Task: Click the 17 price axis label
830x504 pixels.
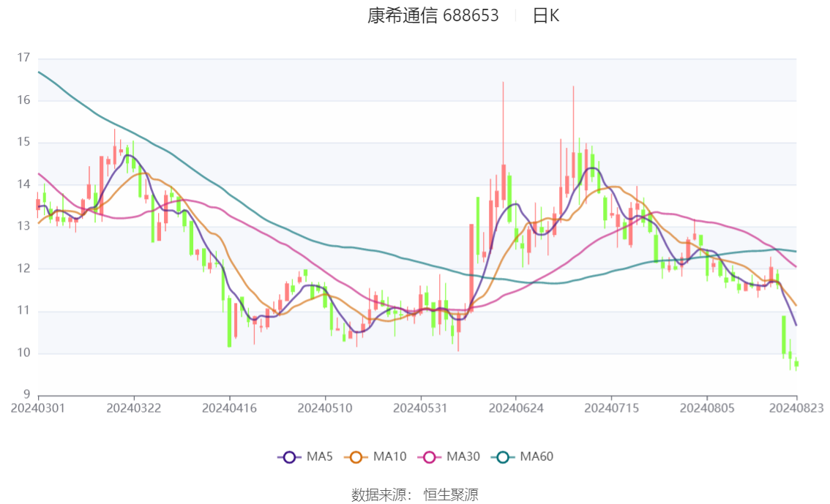Action: click(x=23, y=58)
